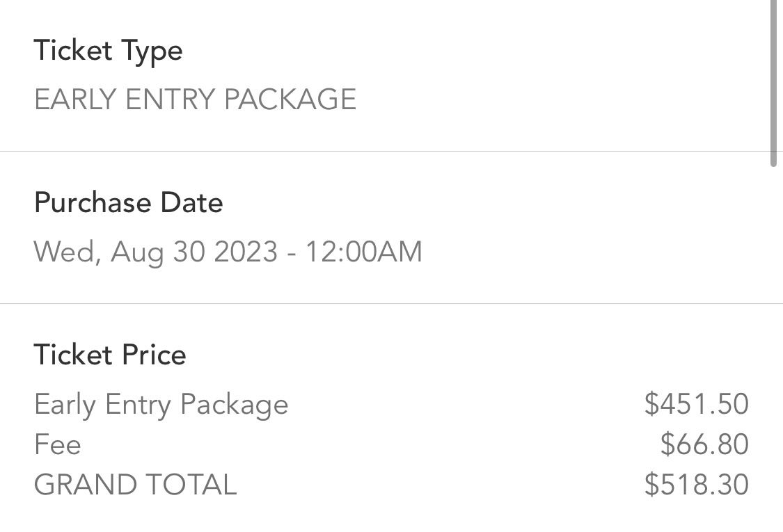This screenshot has height=532, width=783.
Task: Click the word Package in the price line
Action: (x=234, y=405)
